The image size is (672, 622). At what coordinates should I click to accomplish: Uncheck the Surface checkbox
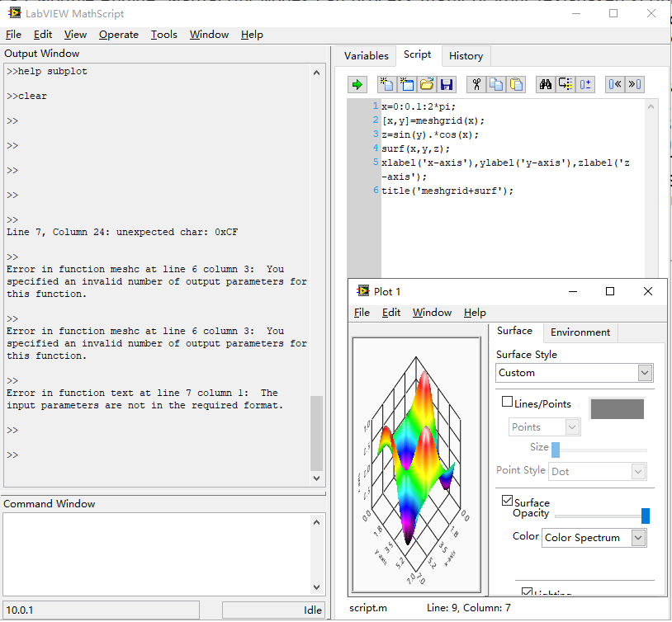[x=507, y=501]
